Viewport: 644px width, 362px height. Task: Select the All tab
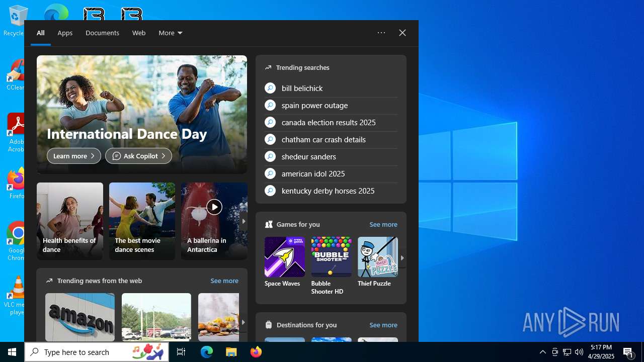[x=41, y=33]
